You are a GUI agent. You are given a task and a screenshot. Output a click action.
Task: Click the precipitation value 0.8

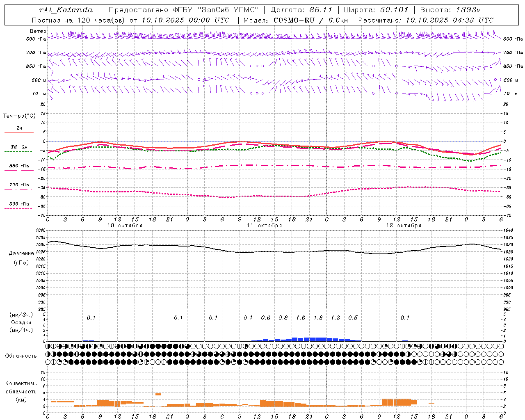tap(283, 317)
